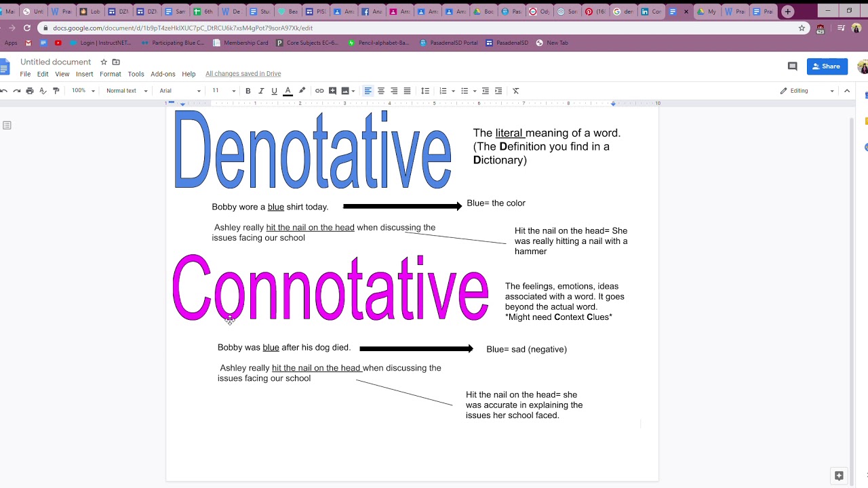Open comment history icon

coord(792,66)
